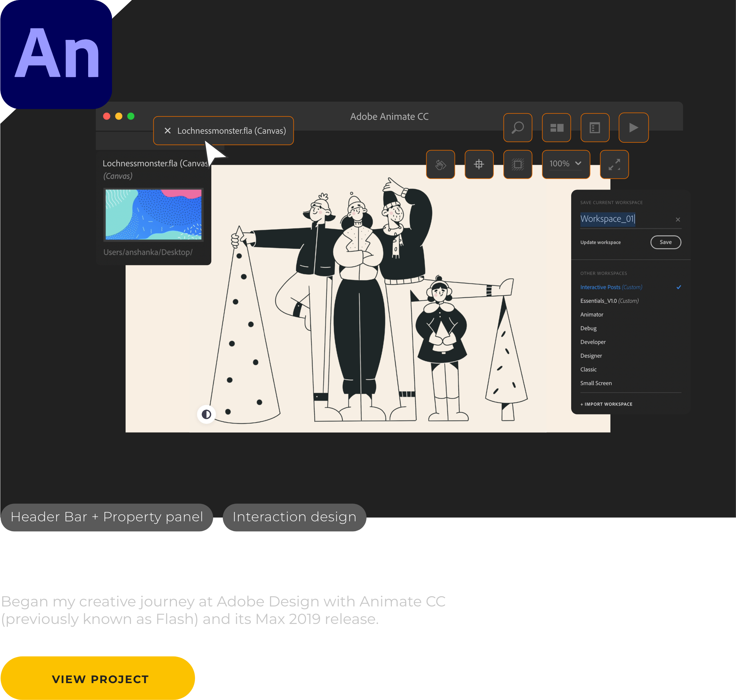Click the fullscreen expand arrows icon
Screen dimensions: 736x700
pyautogui.click(x=614, y=164)
